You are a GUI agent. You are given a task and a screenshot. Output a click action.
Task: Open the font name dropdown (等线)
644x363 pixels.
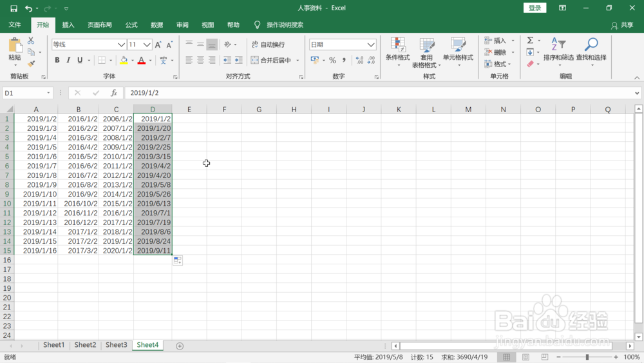tap(121, 44)
